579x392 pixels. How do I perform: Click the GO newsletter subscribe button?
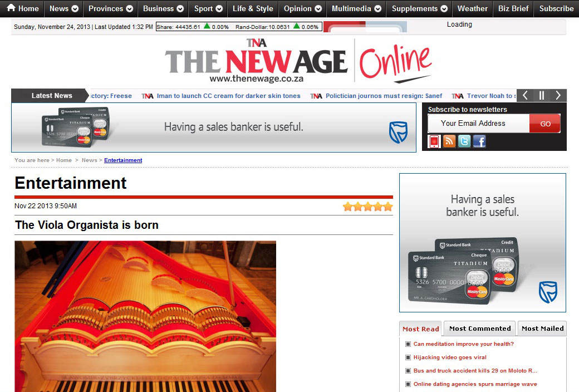(545, 124)
